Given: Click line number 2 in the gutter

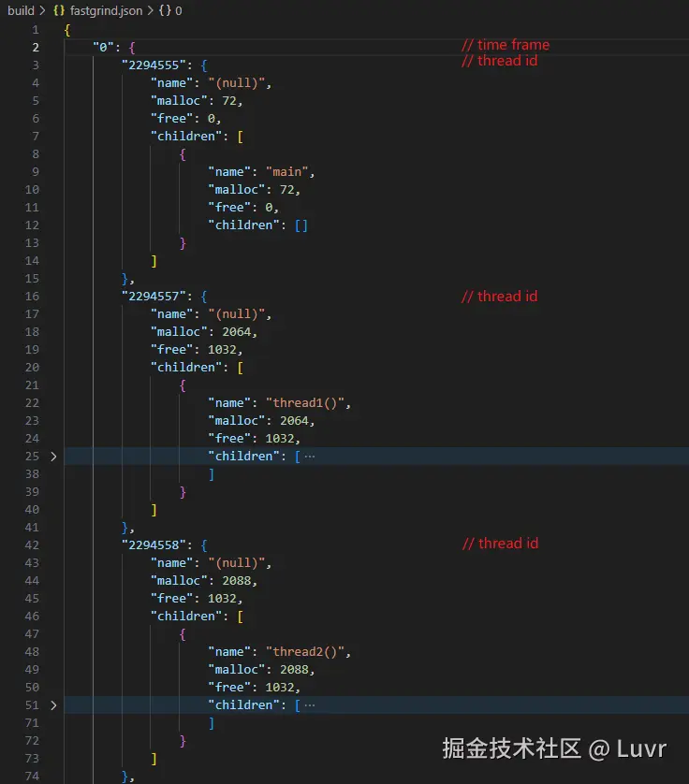Looking at the screenshot, I should click(36, 48).
